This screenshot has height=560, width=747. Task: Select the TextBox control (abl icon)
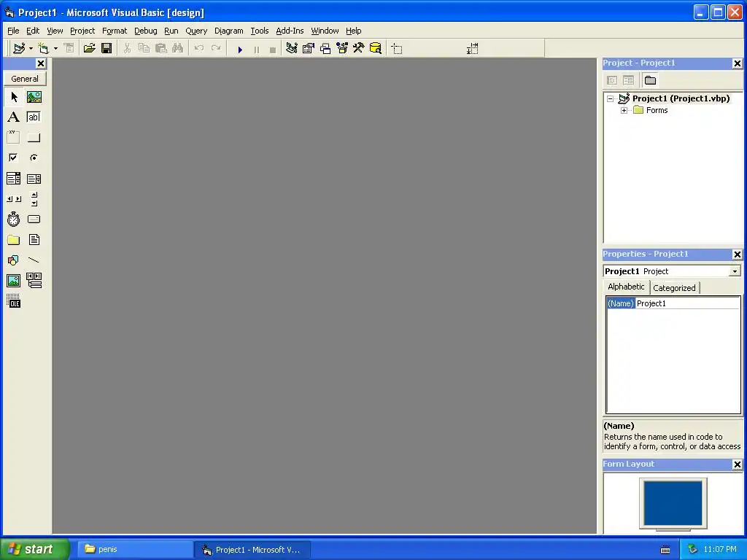(34, 117)
